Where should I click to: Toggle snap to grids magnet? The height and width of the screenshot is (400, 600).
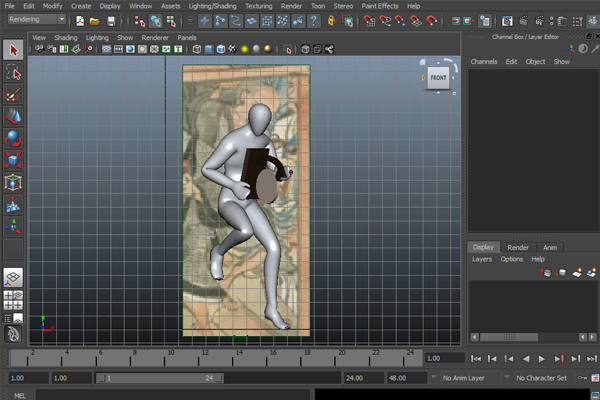point(369,21)
